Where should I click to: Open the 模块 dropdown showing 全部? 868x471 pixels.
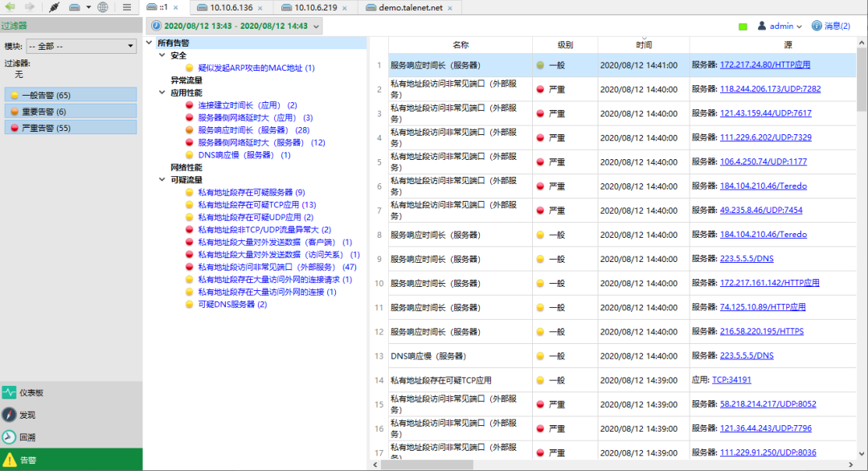tap(81, 46)
